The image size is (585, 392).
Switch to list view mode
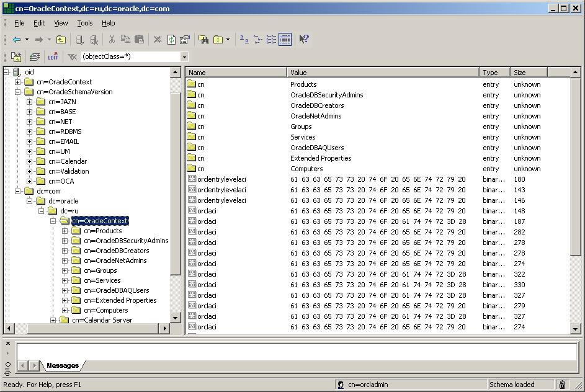pyautogui.click(x=271, y=39)
